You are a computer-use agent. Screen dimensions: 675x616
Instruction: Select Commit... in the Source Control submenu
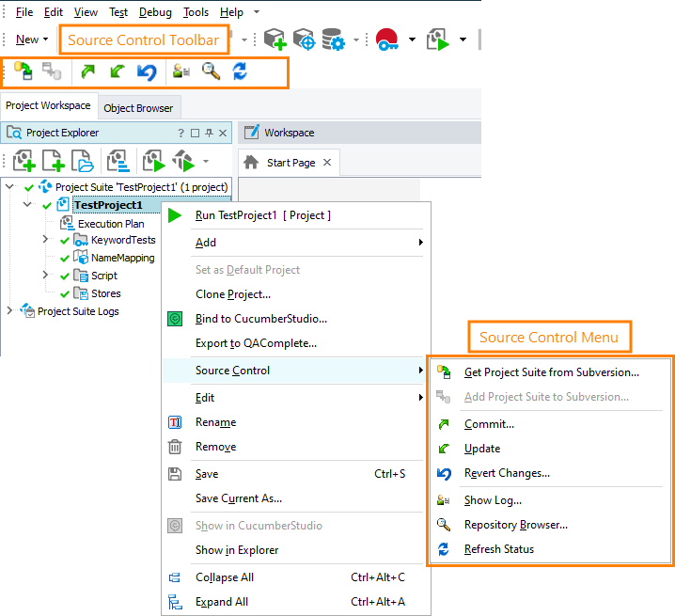click(x=489, y=424)
